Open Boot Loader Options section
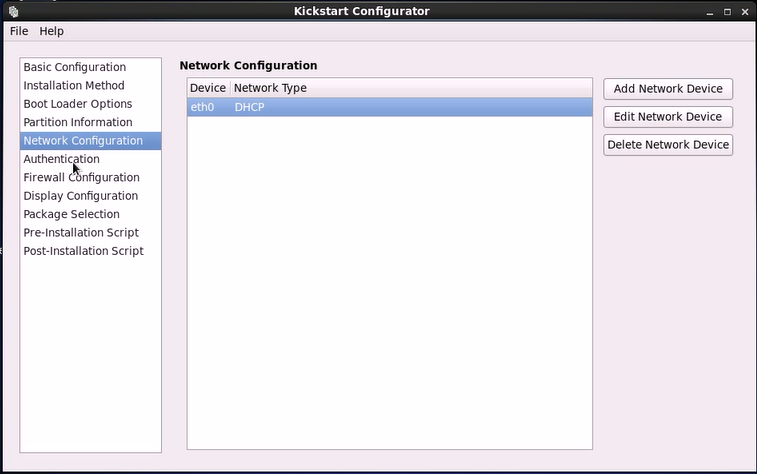757x474 pixels. point(90,104)
